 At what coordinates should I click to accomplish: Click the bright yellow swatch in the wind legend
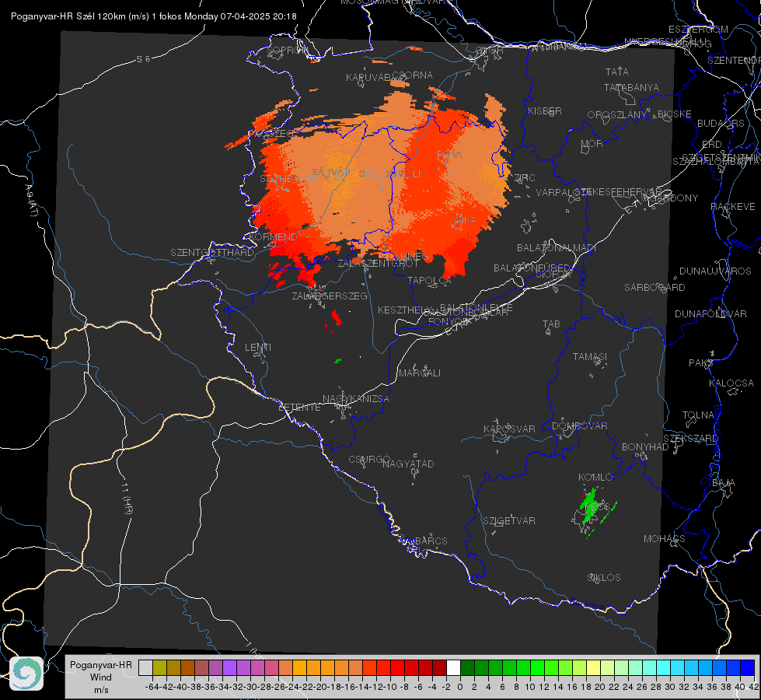[x=594, y=667]
